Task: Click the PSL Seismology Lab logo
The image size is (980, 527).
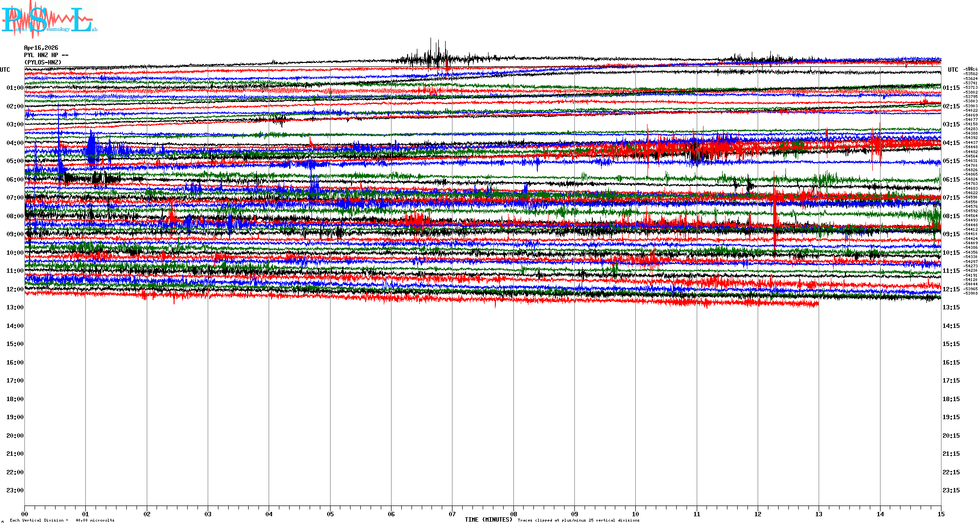Action: [48, 20]
